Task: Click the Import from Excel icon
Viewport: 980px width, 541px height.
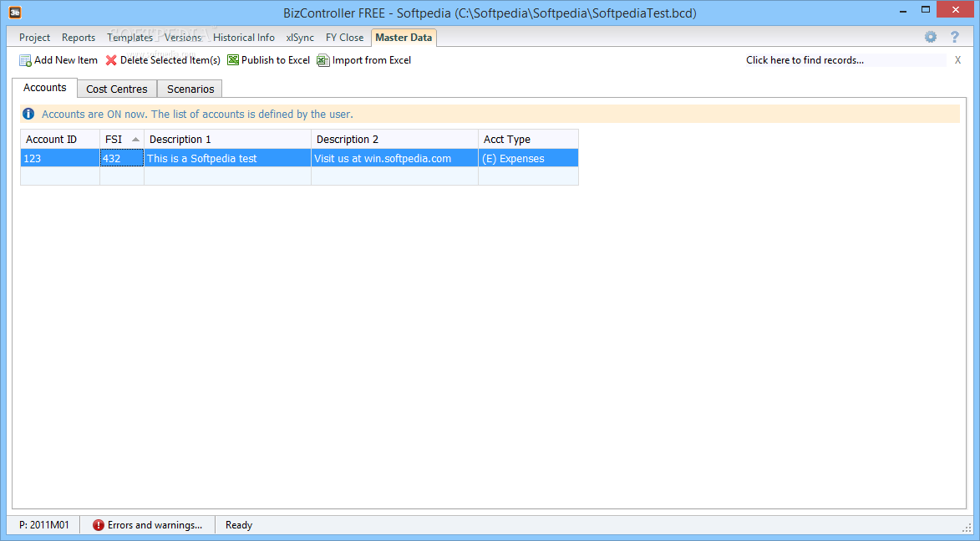Action: pos(323,61)
